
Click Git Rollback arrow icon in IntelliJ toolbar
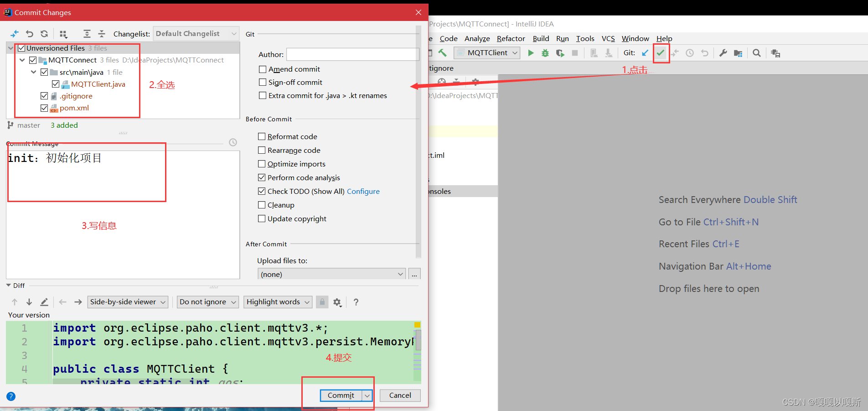click(705, 53)
